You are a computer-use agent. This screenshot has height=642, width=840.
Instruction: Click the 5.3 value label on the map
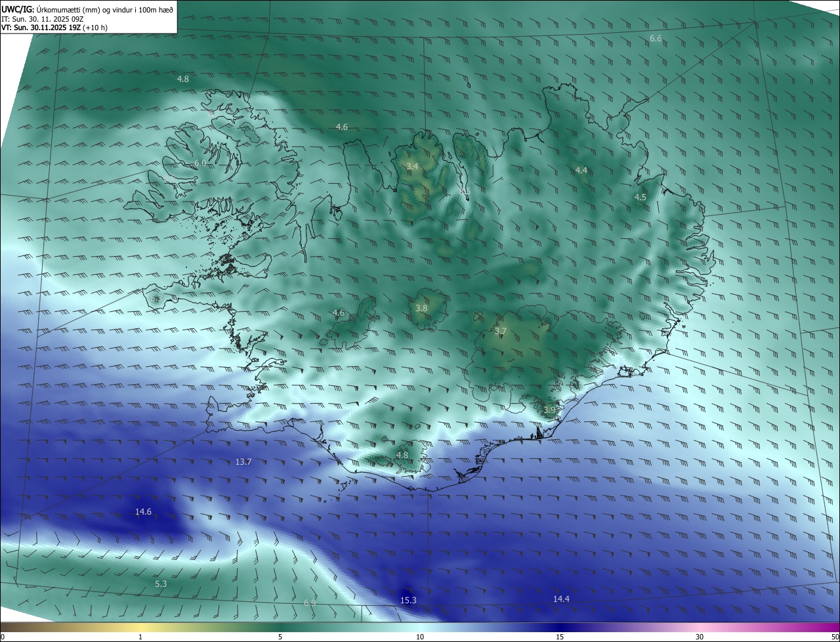point(161,584)
